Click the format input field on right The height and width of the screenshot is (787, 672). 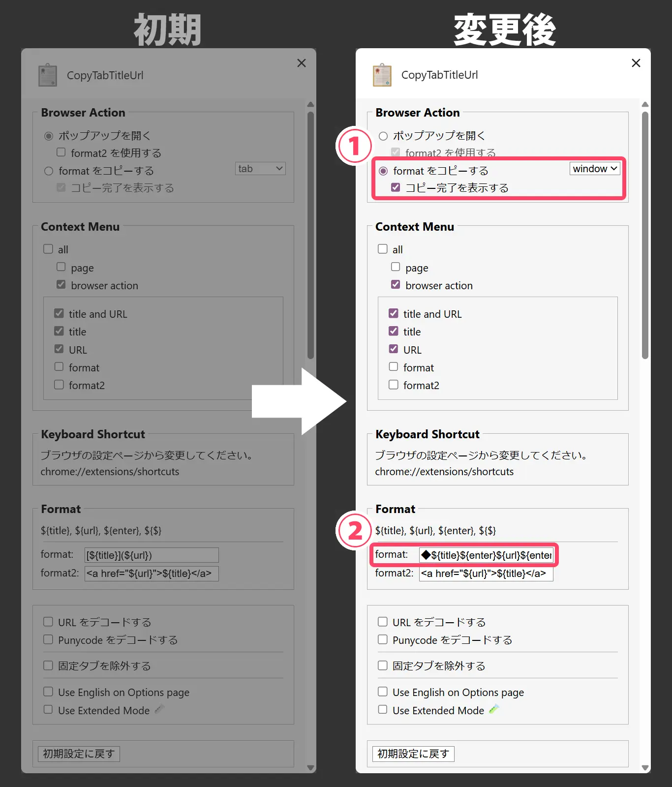click(x=486, y=555)
